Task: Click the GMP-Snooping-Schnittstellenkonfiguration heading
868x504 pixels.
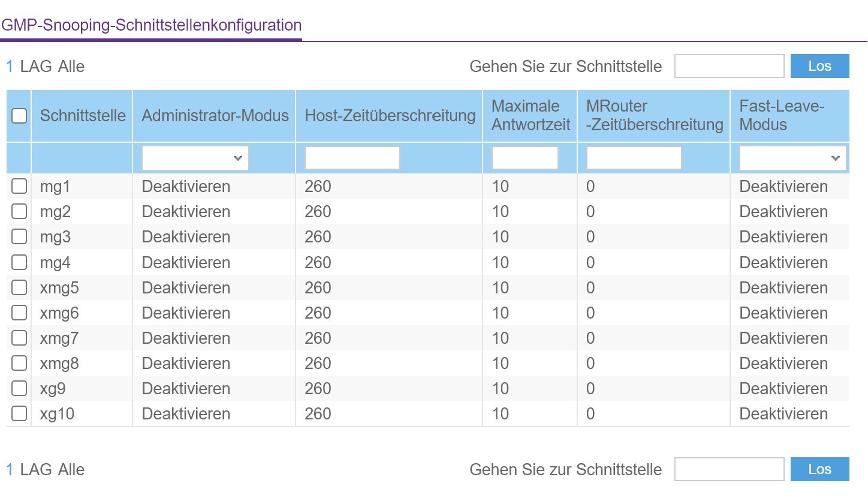Action: (151, 25)
